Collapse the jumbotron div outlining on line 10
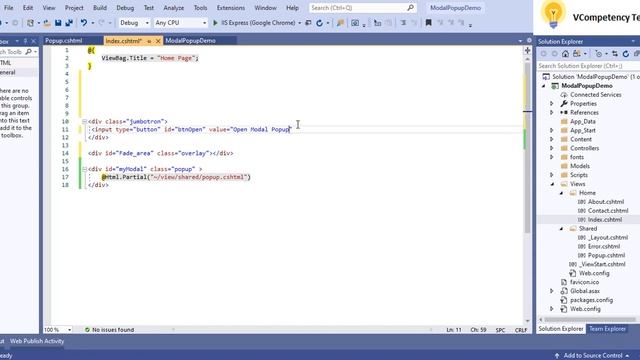Image resolution: width=640 pixels, height=360 pixels. coord(84,121)
